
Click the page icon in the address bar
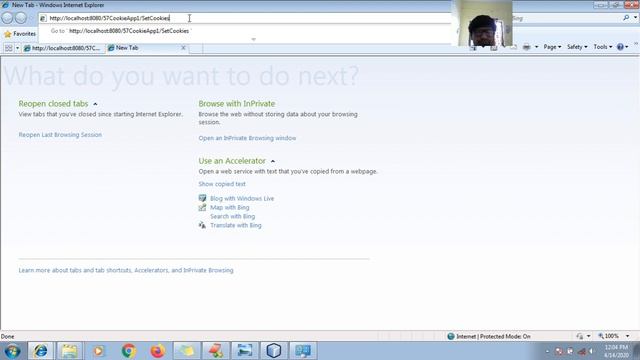click(43, 18)
